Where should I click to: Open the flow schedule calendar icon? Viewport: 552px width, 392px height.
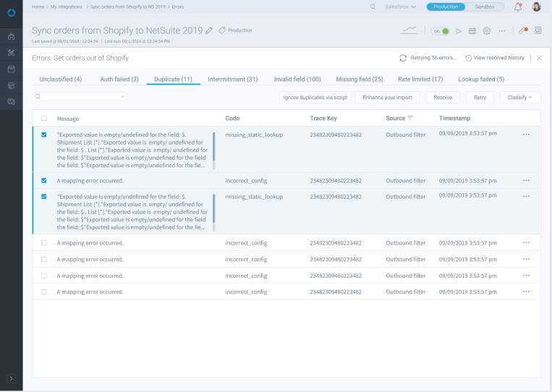[472, 31]
